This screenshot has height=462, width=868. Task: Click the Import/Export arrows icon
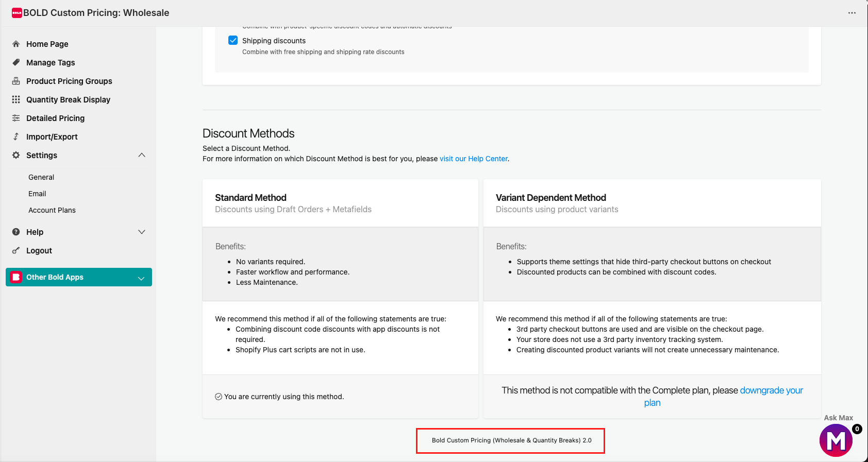(16, 136)
